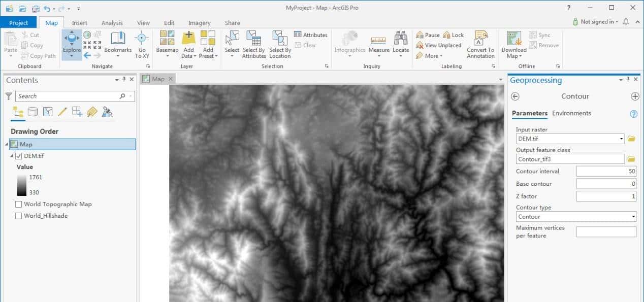Viewport: 644px width, 302px height.
Task: Enable the World Topographic Map layer
Action: coord(19,204)
